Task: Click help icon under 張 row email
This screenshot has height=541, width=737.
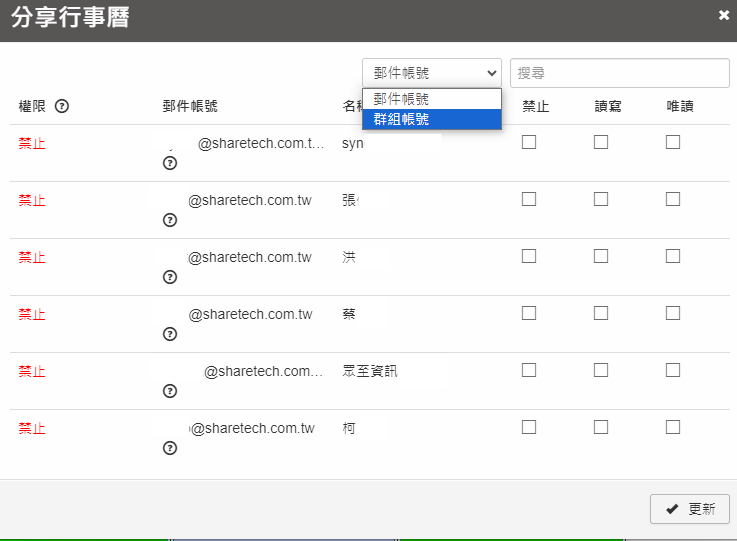Action: (170, 220)
